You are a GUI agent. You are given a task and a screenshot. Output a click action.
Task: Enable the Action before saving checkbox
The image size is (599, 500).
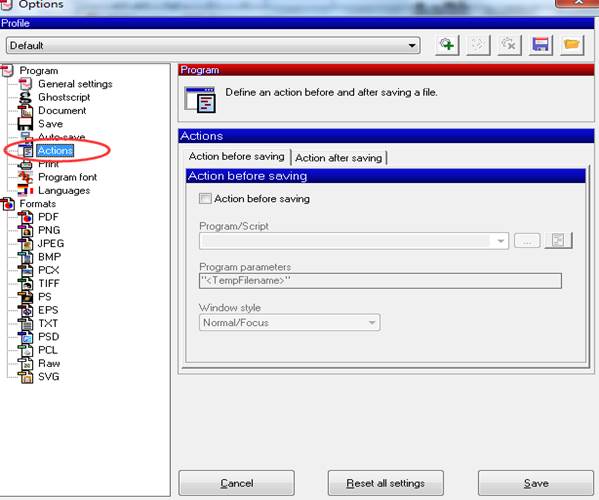tap(205, 199)
